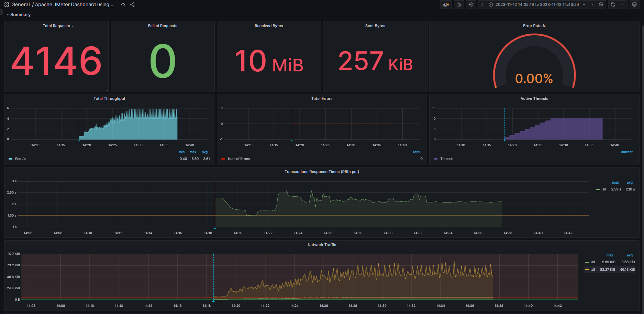
Task: Toggle the Num of Errors series legend
Action: pyautogui.click(x=239, y=159)
